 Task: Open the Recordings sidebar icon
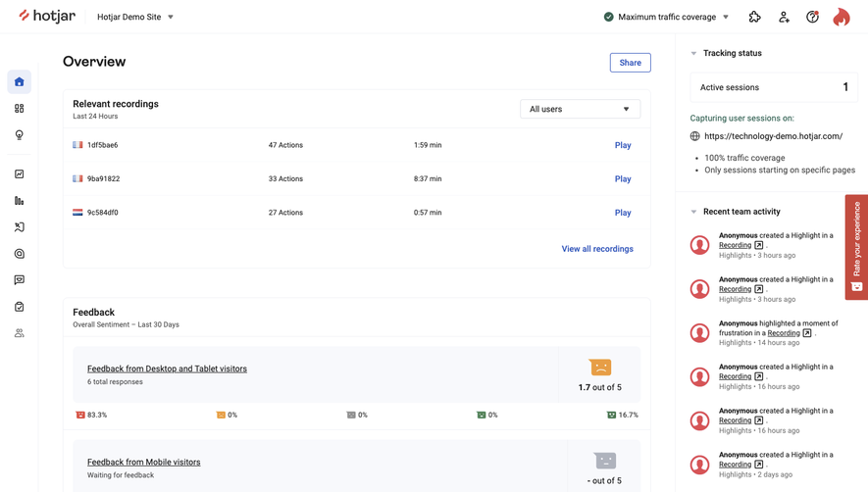click(20, 254)
